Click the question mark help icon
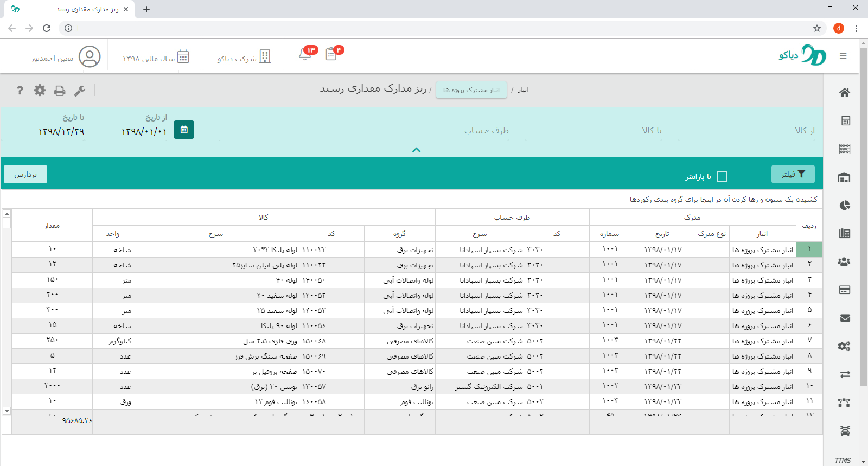Viewport: 868px width, 466px height. 20,91
